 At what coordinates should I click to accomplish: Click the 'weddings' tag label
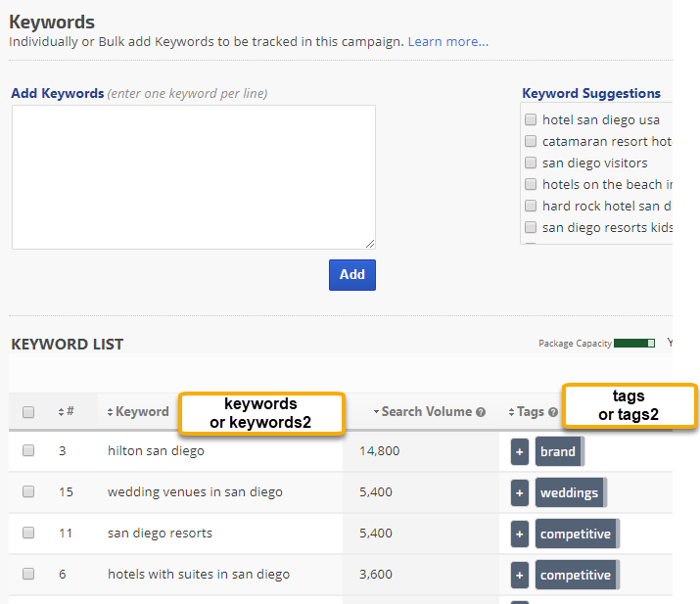[x=569, y=493]
